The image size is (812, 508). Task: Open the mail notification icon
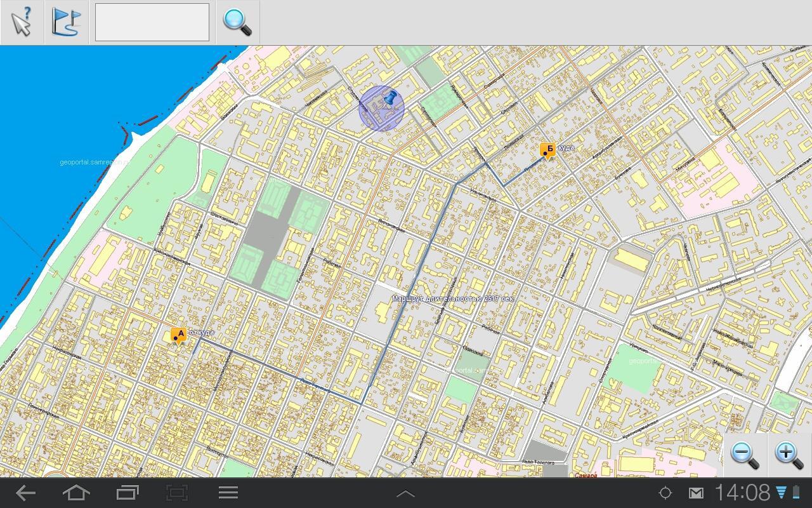coord(696,493)
